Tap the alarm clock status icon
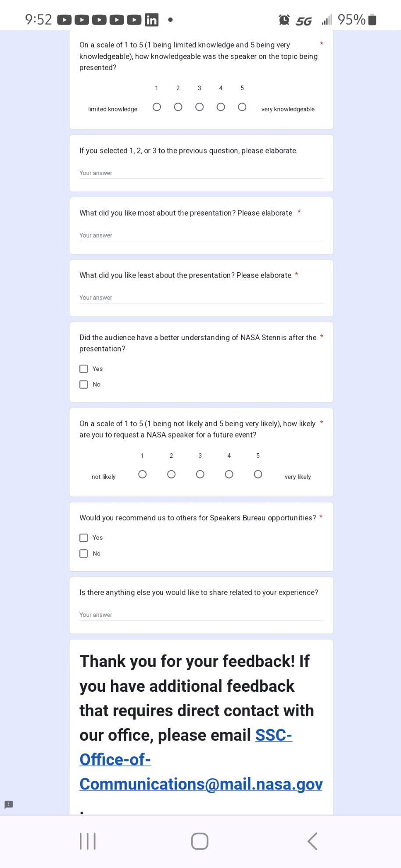Screen dimensions: 401x868 click(284, 20)
